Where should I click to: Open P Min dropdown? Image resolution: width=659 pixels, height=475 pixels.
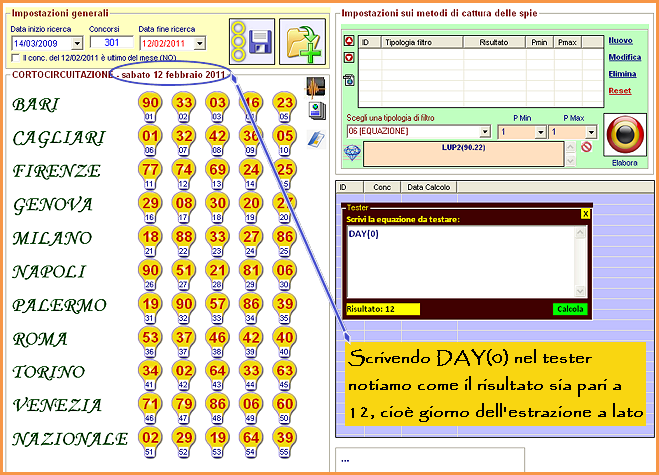[x=540, y=132]
